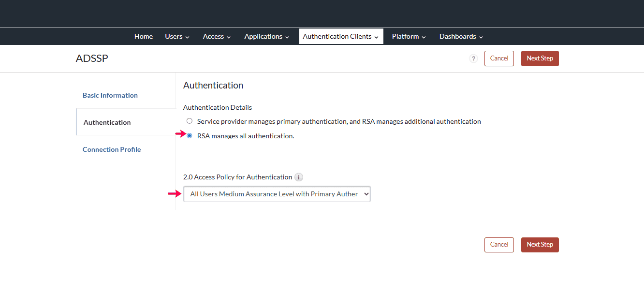Proceed with the bottom Next Step button
The height and width of the screenshot is (308, 644).
tap(540, 245)
